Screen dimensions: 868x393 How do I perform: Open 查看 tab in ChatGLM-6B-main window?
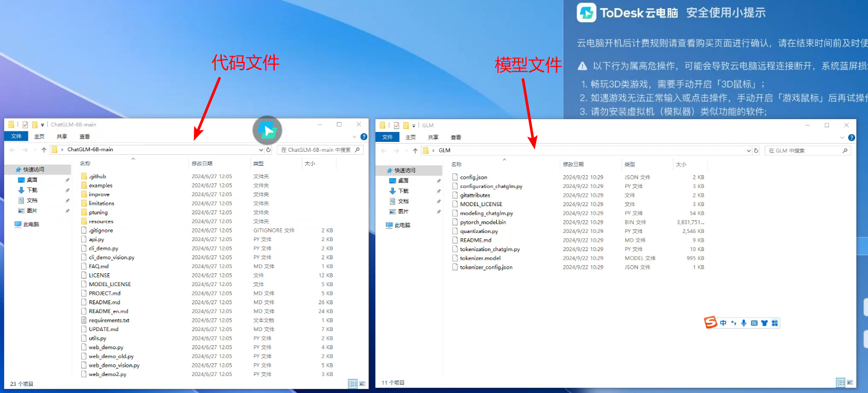click(x=85, y=137)
